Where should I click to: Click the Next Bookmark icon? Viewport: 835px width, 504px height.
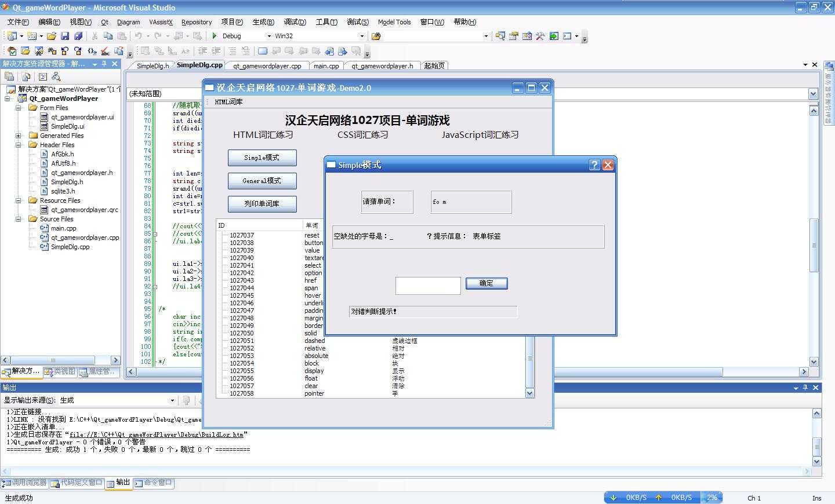coord(289,51)
